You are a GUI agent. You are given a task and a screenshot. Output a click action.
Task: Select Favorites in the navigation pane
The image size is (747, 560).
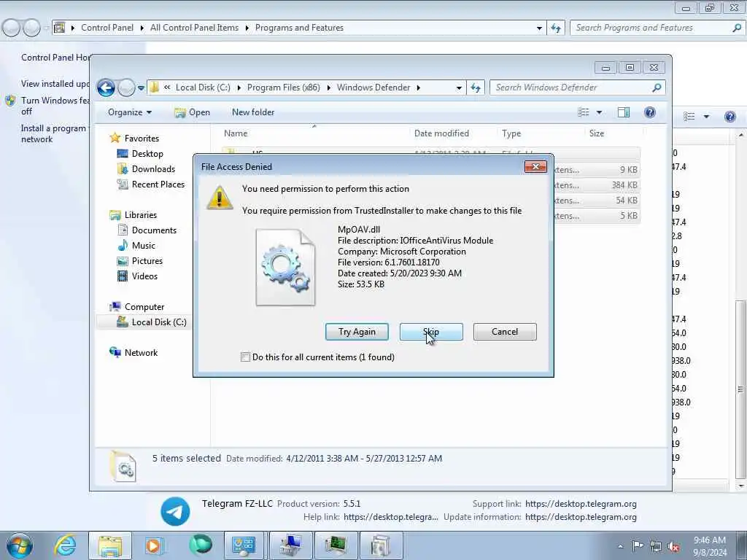tap(142, 138)
